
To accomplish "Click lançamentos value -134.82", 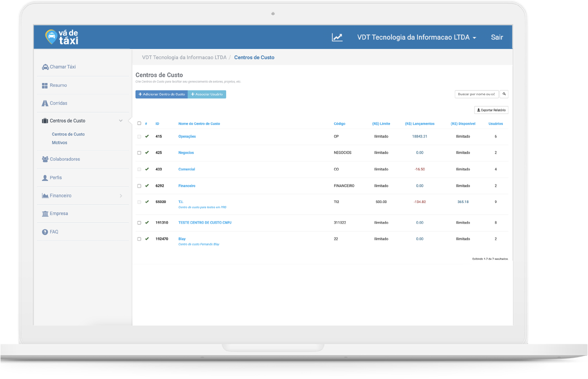I will (x=420, y=202).
